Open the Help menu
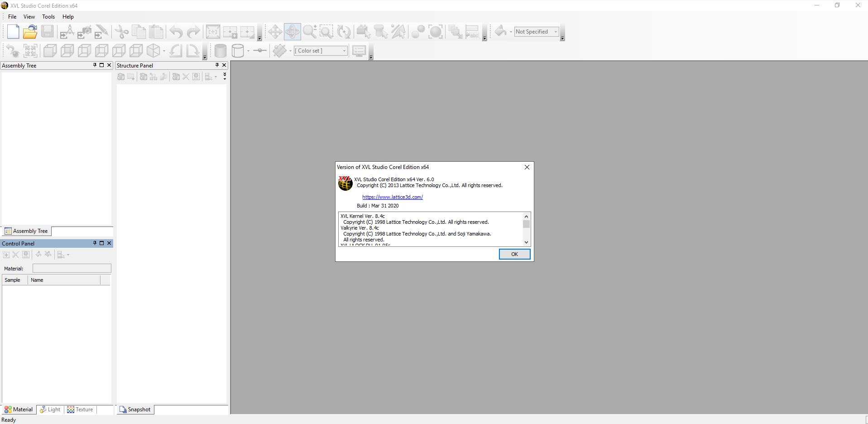The image size is (868, 424). 68,17
